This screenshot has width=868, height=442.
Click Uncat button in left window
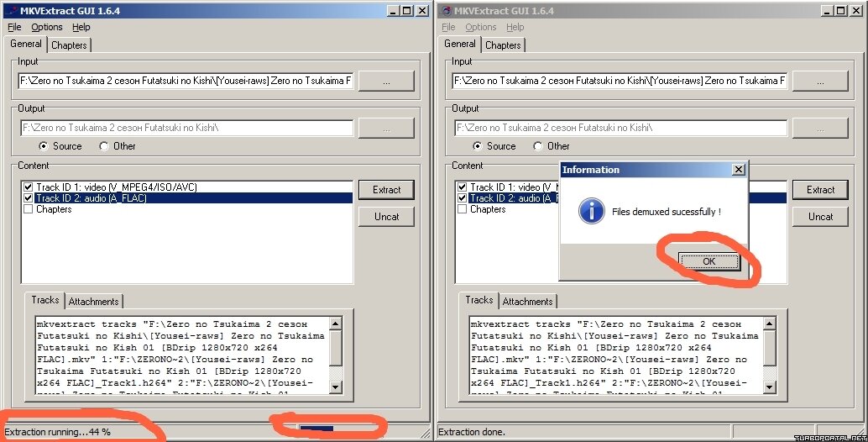click(386, 217)
